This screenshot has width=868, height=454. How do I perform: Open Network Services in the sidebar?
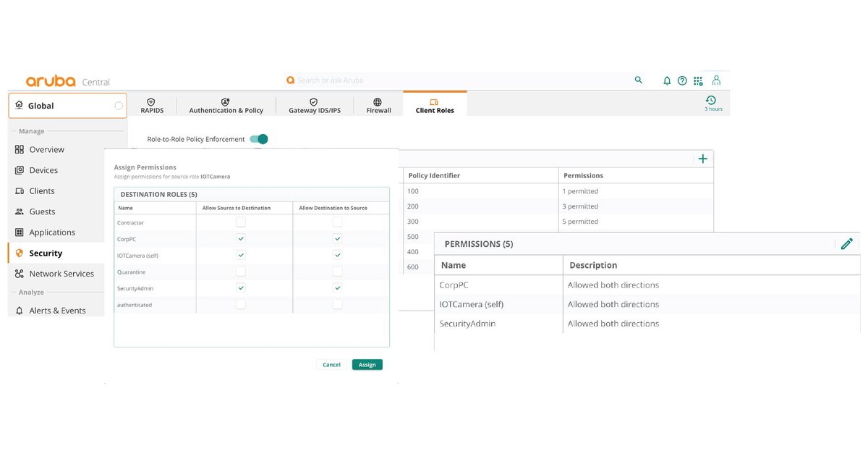pyautogui.click(x=61, y=274)
